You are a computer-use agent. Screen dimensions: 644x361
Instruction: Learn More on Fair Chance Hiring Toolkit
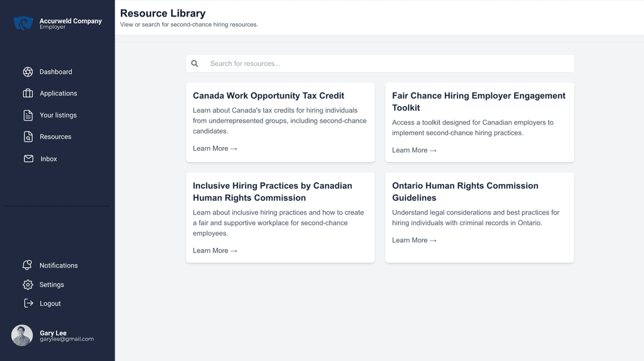coord(414,150)
